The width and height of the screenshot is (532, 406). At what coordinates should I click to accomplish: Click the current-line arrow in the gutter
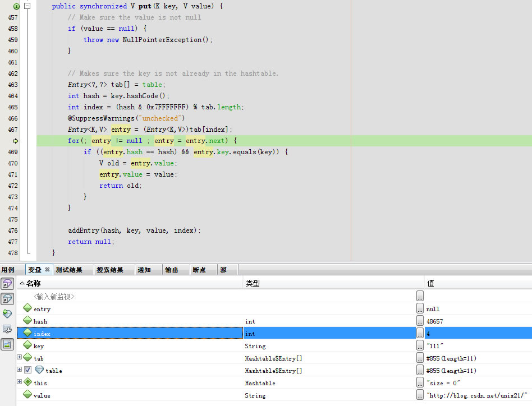pyautogui.click(x=16, y=141)
